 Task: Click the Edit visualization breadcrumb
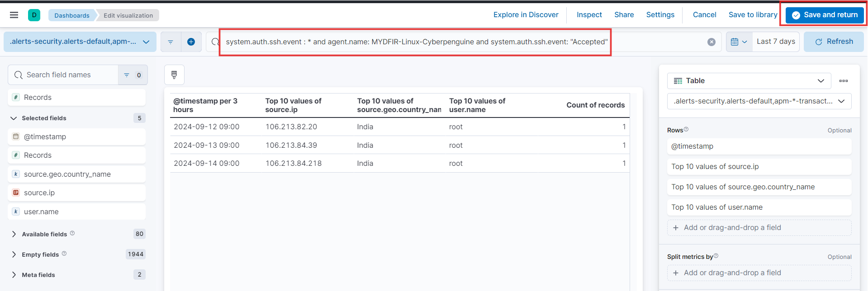128,15
